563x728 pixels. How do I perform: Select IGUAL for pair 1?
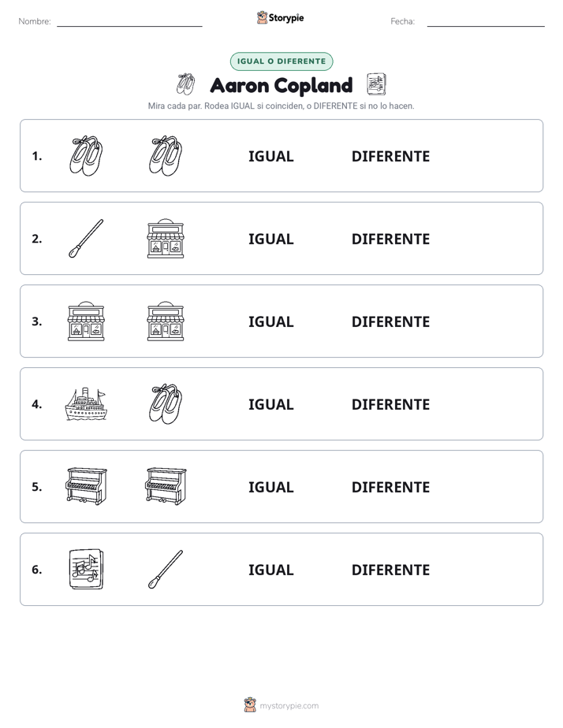coord(270,157)
